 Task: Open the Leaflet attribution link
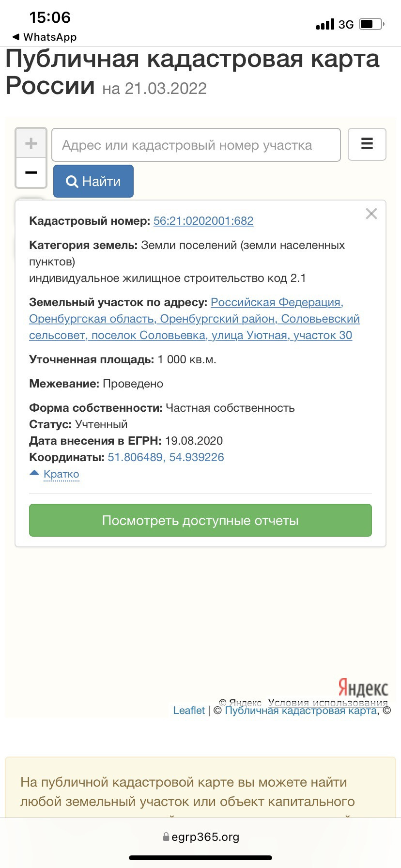(x=189, y=710)
